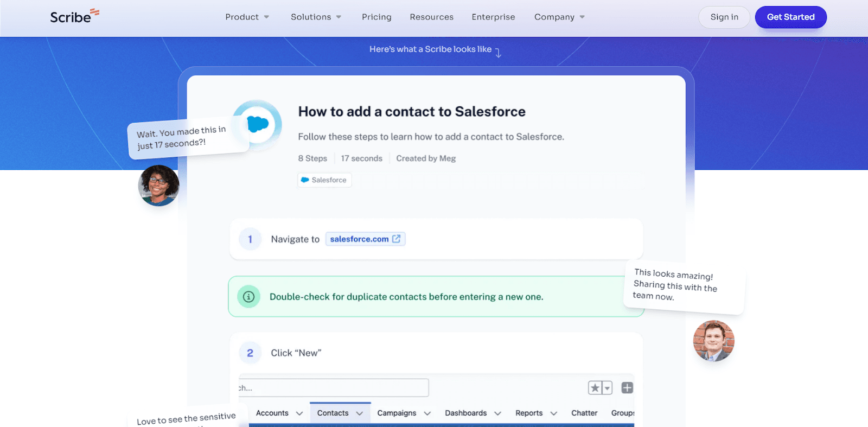Click the woman's avatar photo

[x=159, y=186]
